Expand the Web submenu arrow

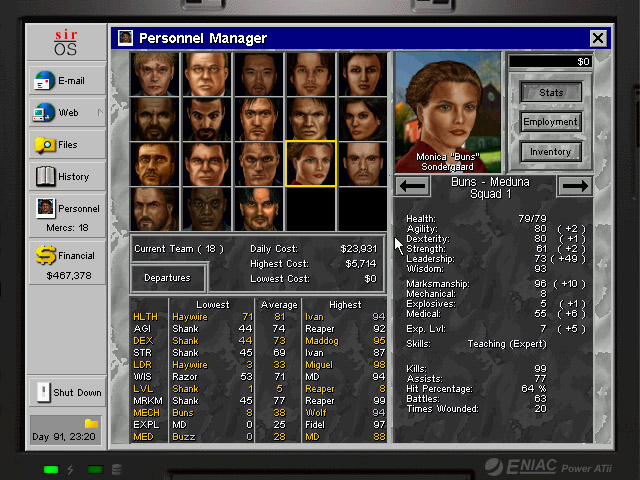click(100, 113)
